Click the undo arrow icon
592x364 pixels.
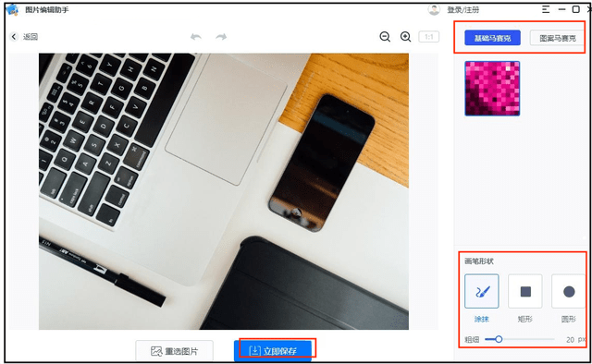[x=195, y=37]
